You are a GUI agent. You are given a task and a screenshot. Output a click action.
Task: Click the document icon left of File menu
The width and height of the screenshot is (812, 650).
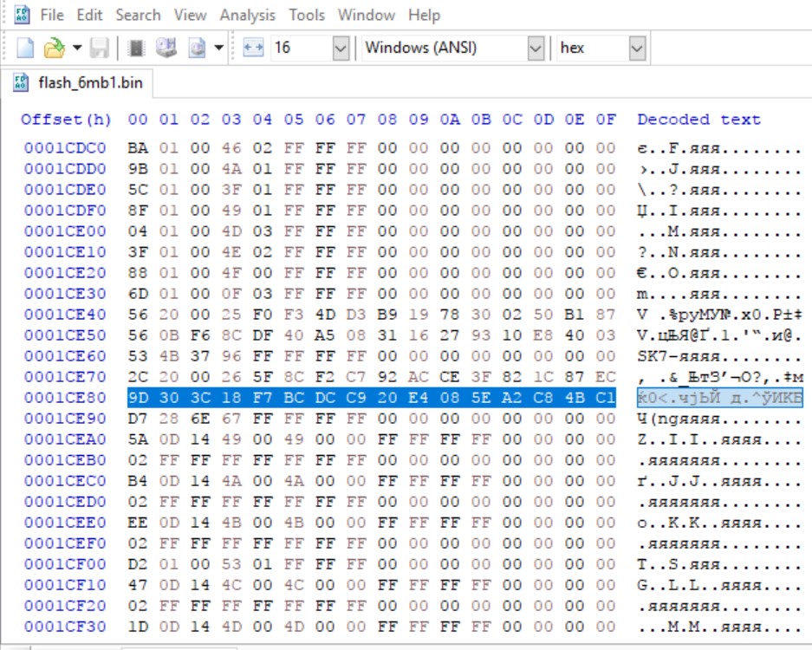(x=23, y=15)
